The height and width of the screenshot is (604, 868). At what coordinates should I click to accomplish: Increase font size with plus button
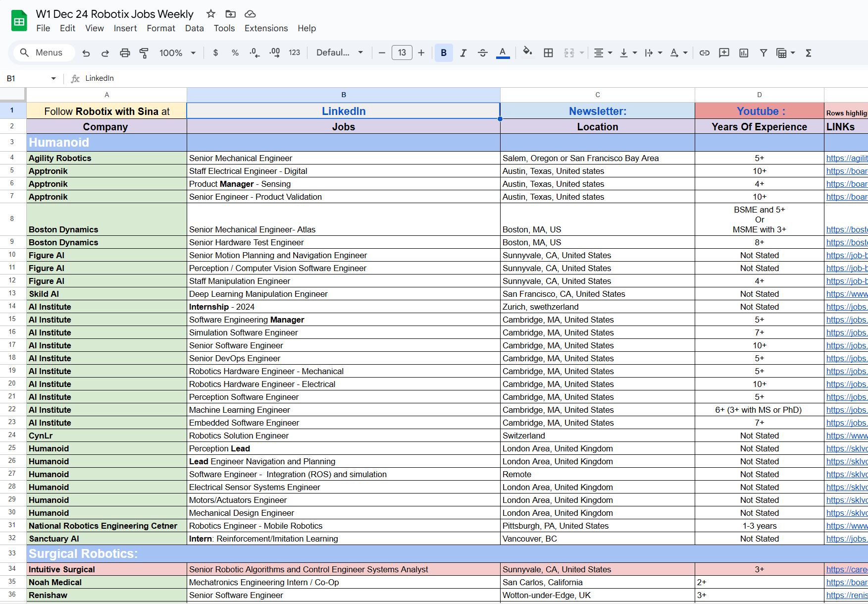click(x=421, y=53)
